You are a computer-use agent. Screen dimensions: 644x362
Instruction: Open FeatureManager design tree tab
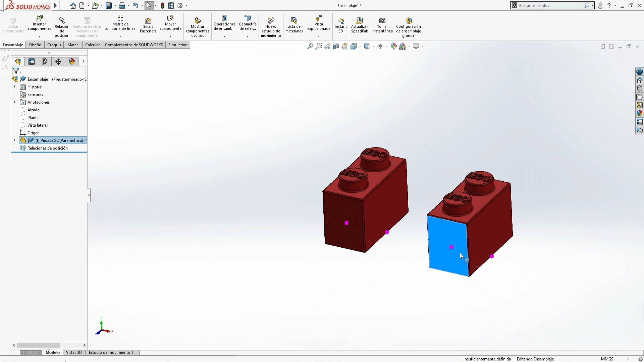point(18,61)
